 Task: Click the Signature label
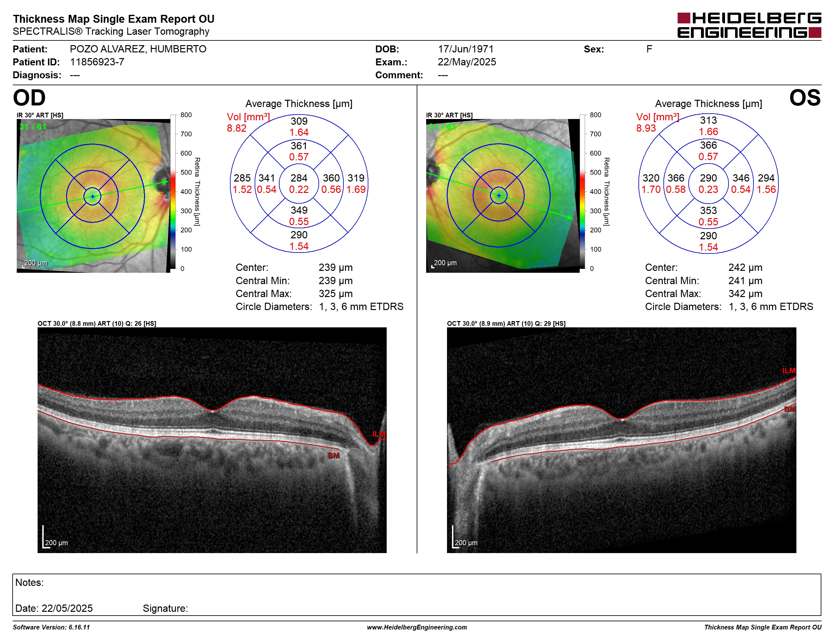tap(165, 608)
